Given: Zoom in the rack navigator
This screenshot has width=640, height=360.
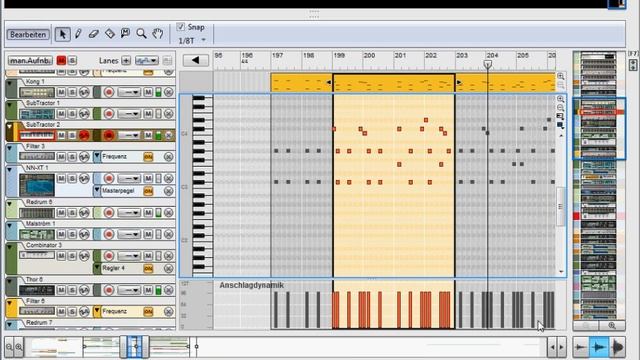Looking at the screenshot, I should click(x=612, y=325).
